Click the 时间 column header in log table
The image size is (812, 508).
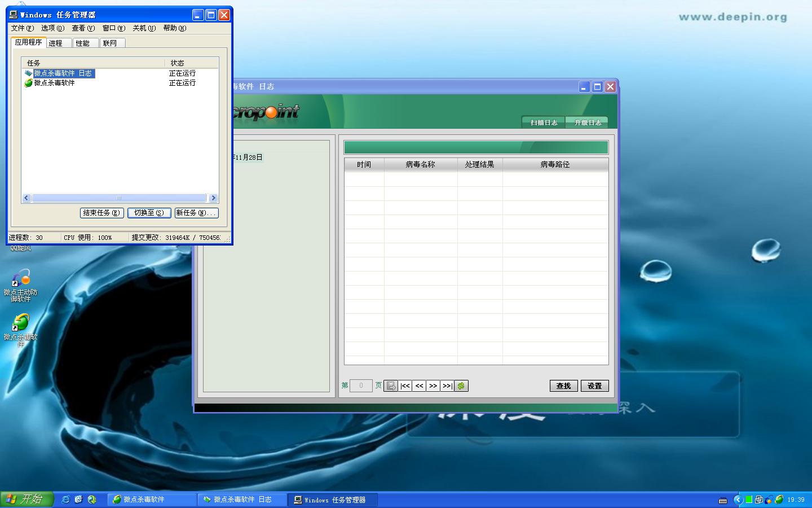364,164
